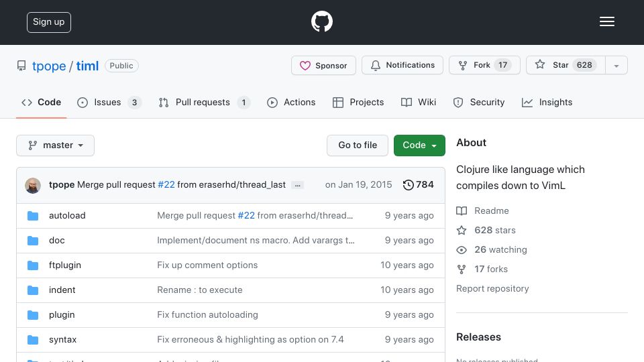Expand the Star lists dropdown arrow
This screenshot has height=362, width=644.
(616, 66)
